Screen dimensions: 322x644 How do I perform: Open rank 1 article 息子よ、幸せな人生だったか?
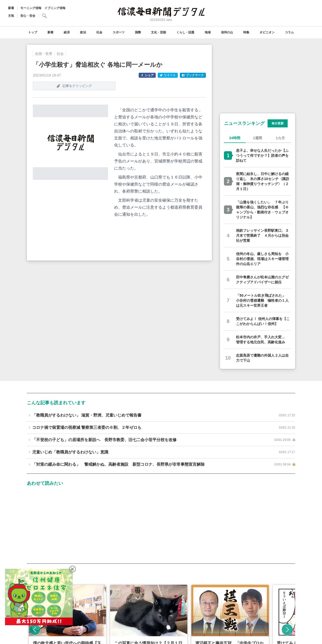[x=258, y=155]
